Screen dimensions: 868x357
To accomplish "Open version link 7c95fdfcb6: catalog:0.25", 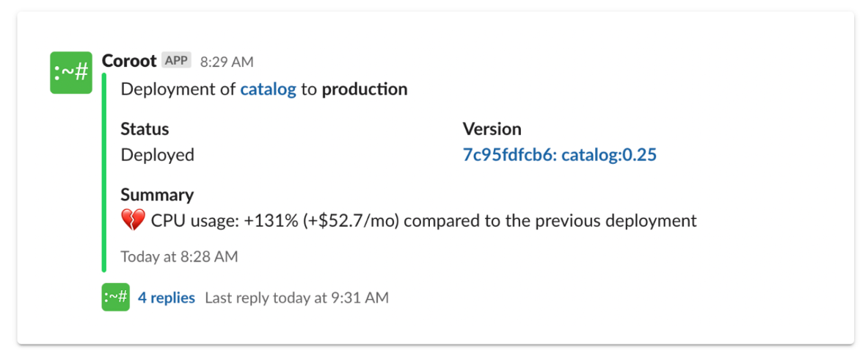I will pyautogui.click(x=560, y=155).
